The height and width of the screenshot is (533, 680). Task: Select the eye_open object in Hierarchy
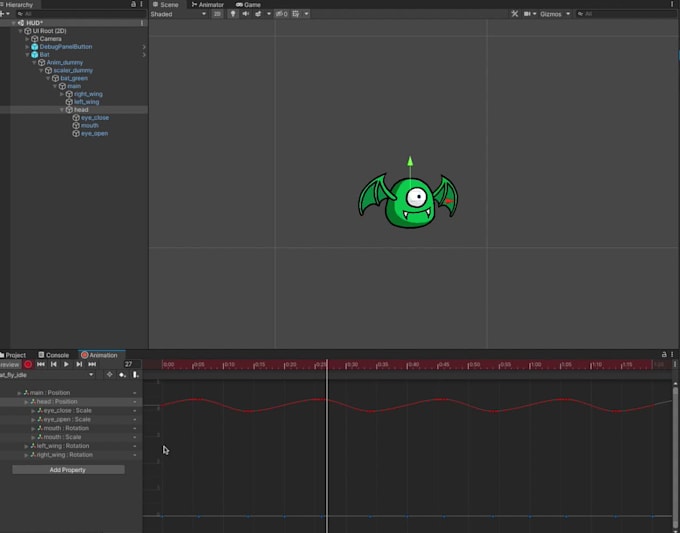tap(94, 134)
